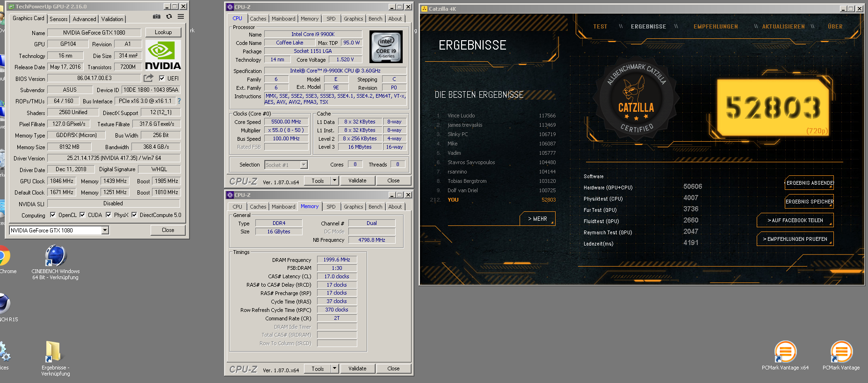Viewport: 868px width, 383px height.
Task: Click the GPU-Z title bar app icon
Action: click(x=11, y=7)
